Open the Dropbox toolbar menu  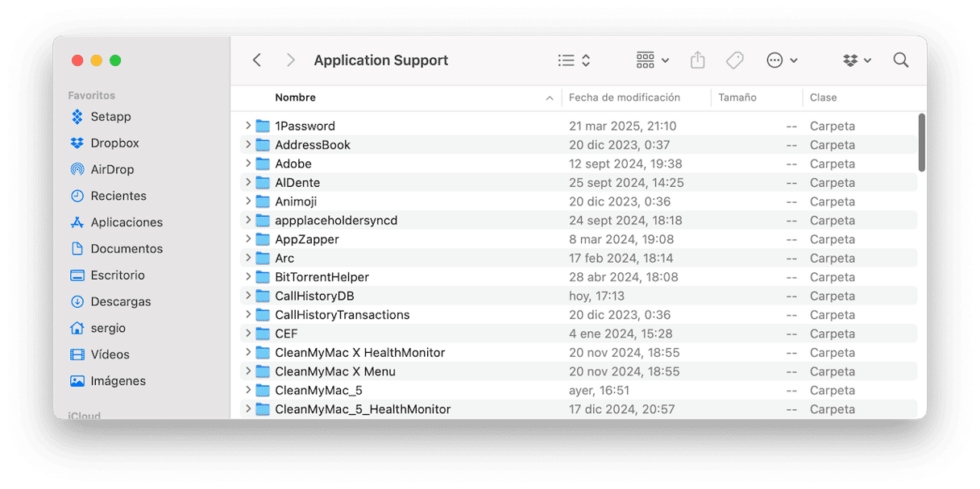click(x=857, y=60)
